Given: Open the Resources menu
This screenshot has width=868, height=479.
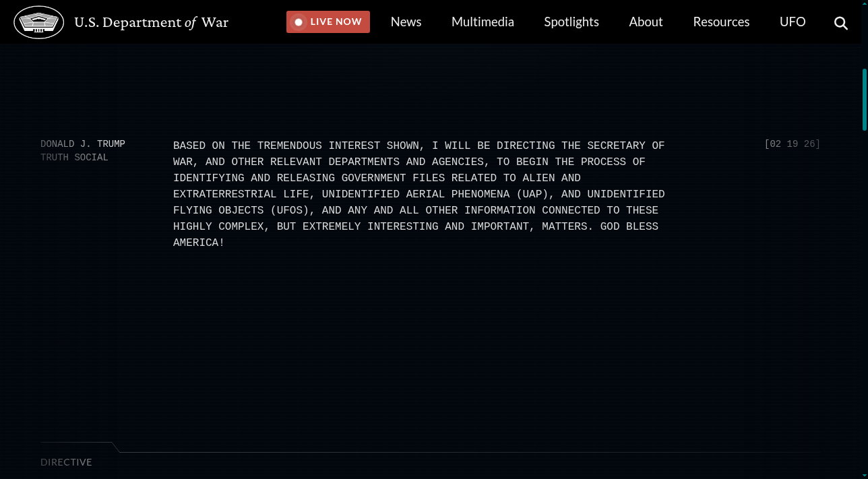Looking at the screenshot, I should tap(721, 22).
